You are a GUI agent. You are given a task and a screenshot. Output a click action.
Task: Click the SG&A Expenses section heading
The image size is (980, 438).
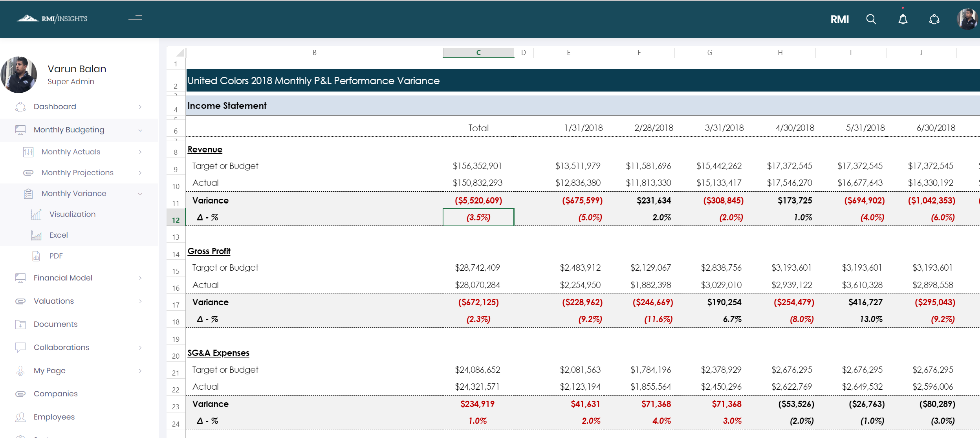(218, 353)
